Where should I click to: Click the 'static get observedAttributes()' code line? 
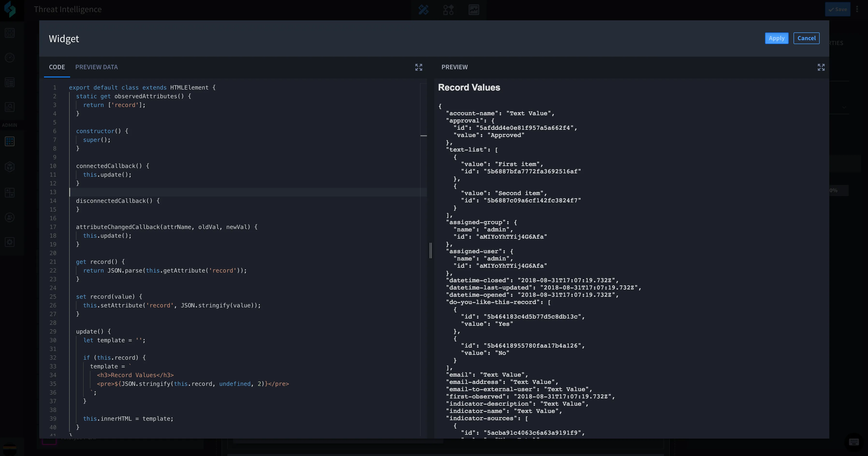coord(133,96)
